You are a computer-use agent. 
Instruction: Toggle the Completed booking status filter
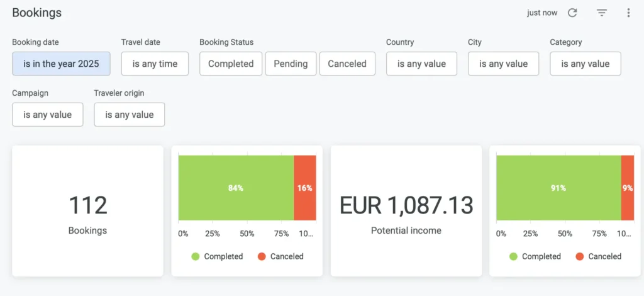click(x=231, y=64)
